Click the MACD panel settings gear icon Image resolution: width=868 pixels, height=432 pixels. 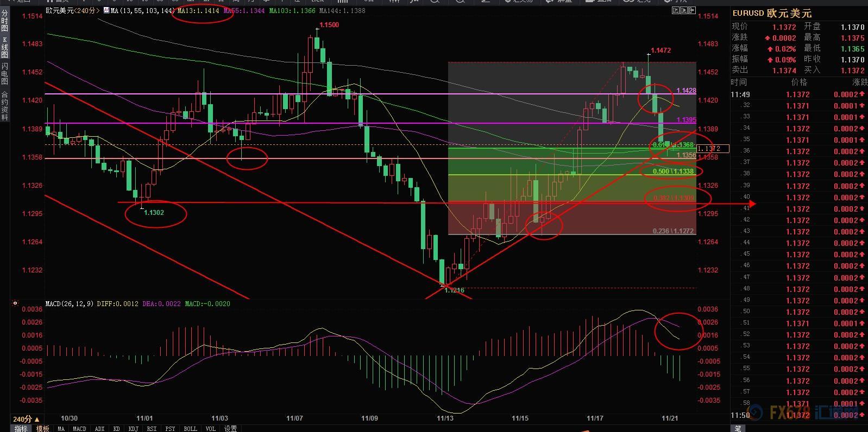tap(15, 303)
